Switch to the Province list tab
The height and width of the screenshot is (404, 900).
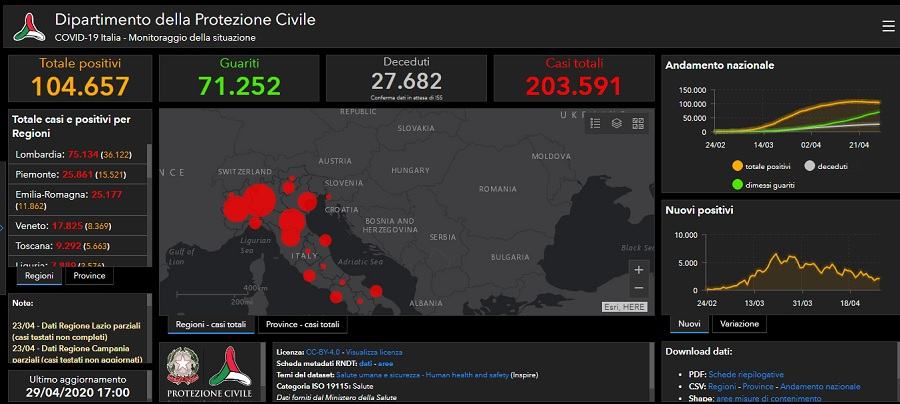point(89,276)
